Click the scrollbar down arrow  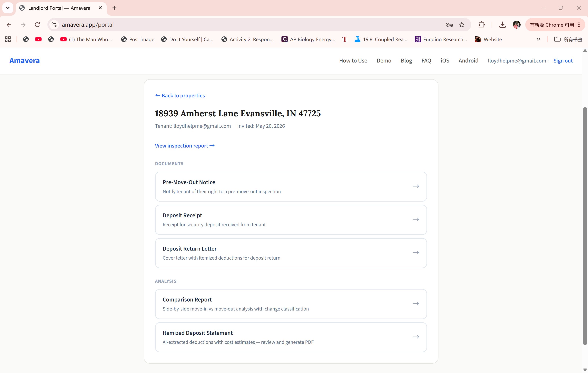(x=585, y=370)
